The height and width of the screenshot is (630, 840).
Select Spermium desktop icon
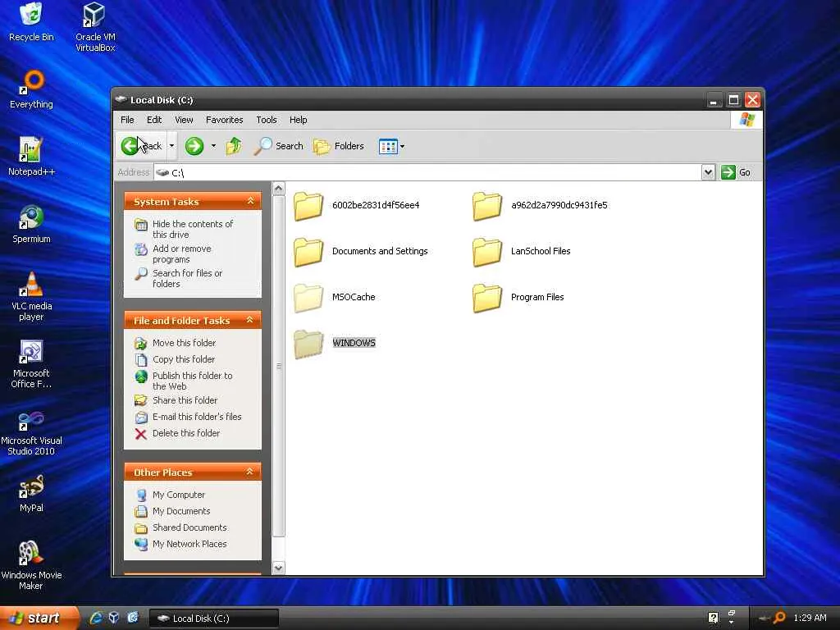coord(31,224)
